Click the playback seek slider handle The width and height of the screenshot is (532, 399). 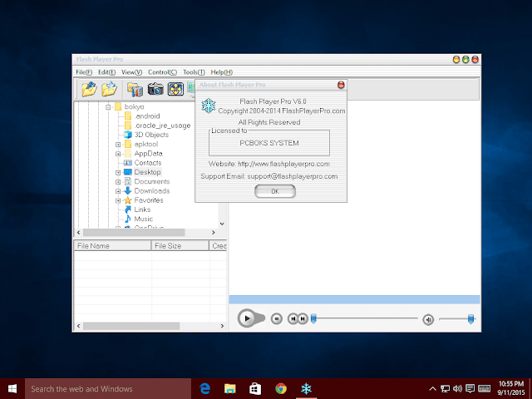[314, 318]
